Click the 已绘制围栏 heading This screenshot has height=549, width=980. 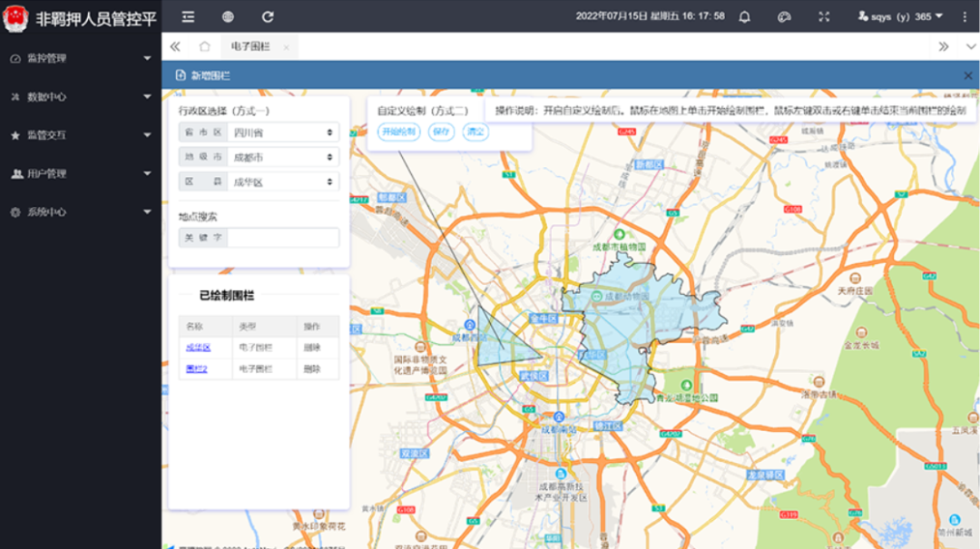click(x=226, y=296)
